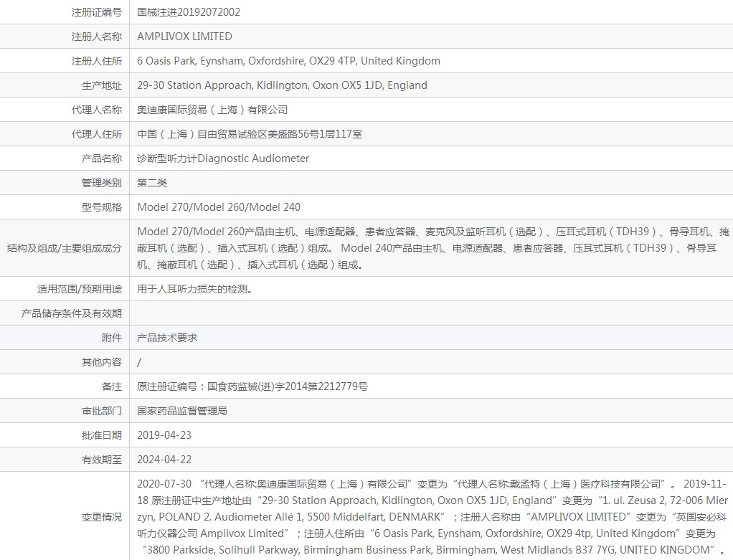Click the 代理人名称 label
This screenshot has height=560, width=733.
coord(96,110)
